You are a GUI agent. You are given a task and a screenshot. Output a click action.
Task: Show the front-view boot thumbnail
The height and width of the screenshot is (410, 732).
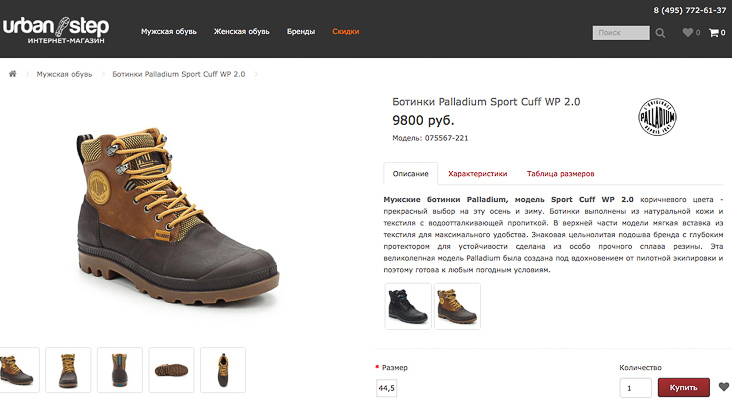68,370
